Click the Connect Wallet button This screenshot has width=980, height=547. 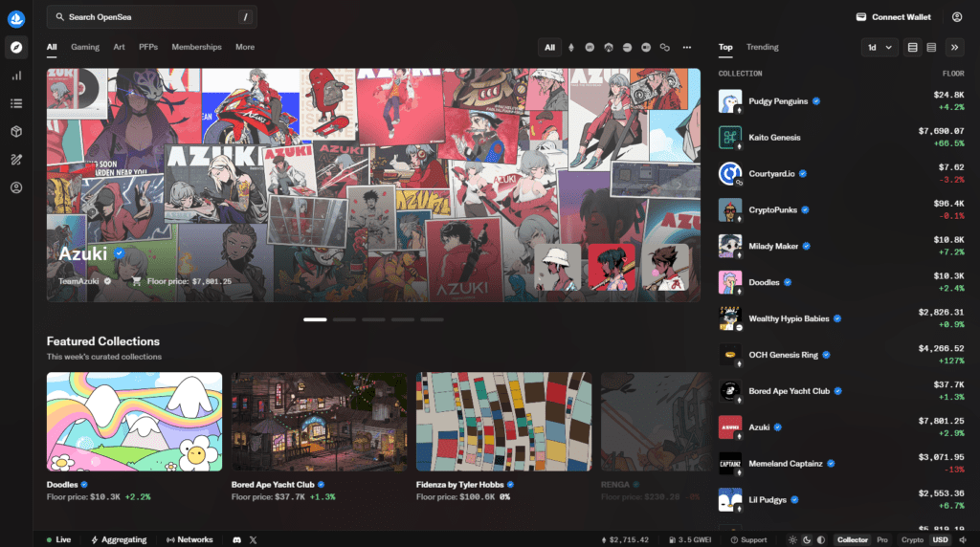[x=893, y=17]
